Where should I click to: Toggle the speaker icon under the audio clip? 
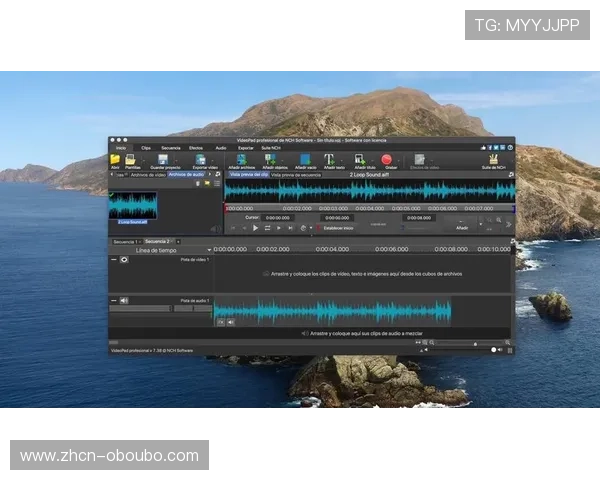(231, 322)
